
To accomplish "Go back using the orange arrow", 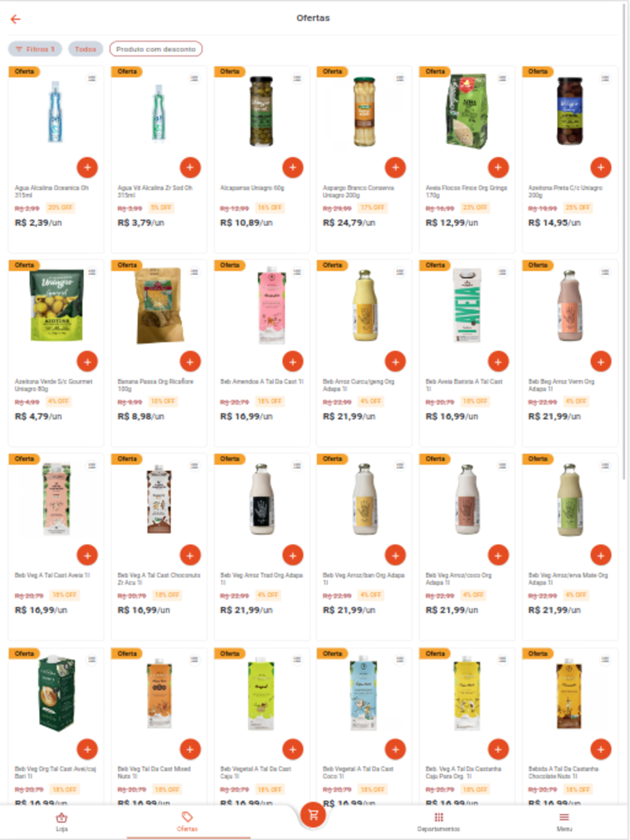I will pyautogui.click(x=16, y=20).
